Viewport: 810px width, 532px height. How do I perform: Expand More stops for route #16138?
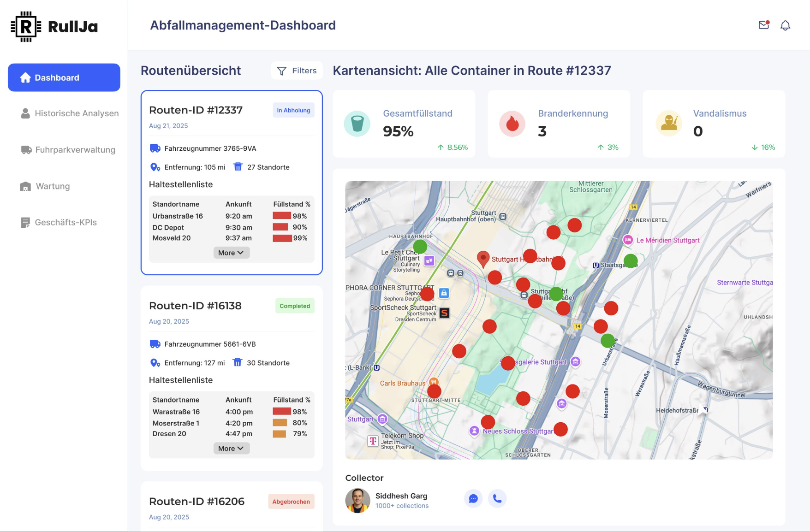pos(231,448)
